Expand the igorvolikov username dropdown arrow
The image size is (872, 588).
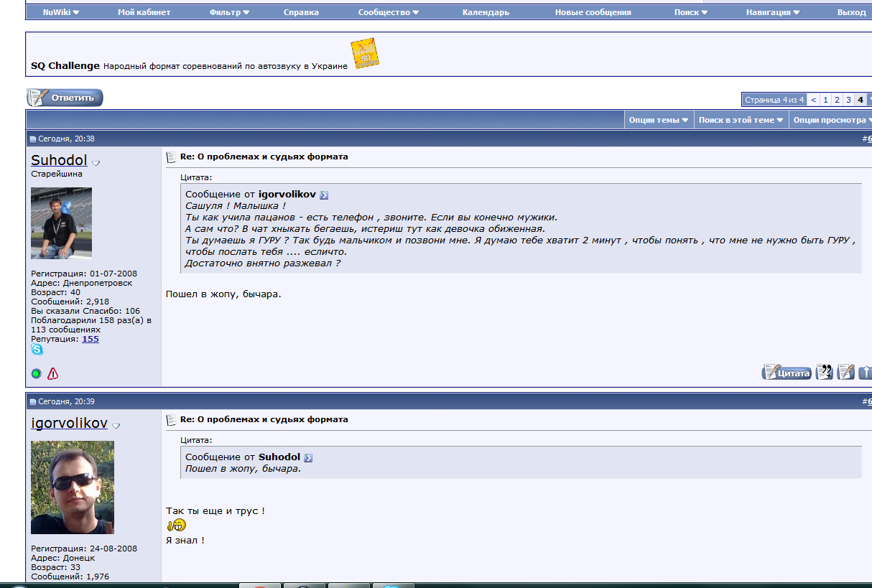[x=116, y=426]
